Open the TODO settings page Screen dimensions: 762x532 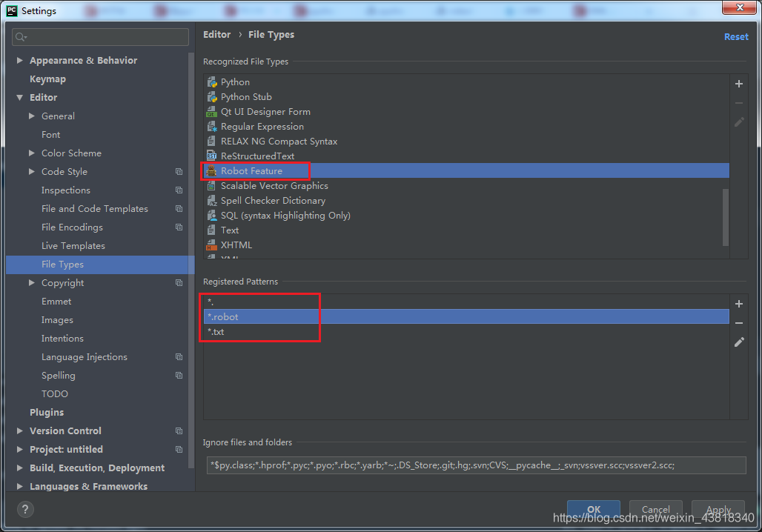pyautogui.click(x=55, y=394)
